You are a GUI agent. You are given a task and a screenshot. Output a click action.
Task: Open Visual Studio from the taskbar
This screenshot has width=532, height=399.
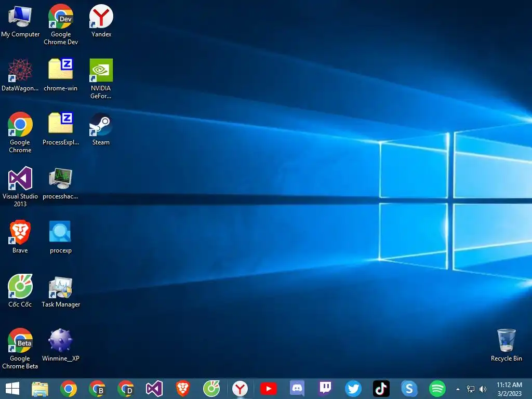click(x=154, y=389)
